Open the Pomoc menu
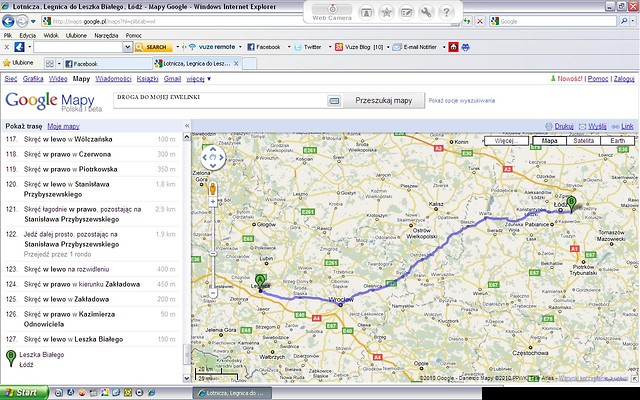The width and height of the screenshot is (640, 400). (x=133, y=36)
